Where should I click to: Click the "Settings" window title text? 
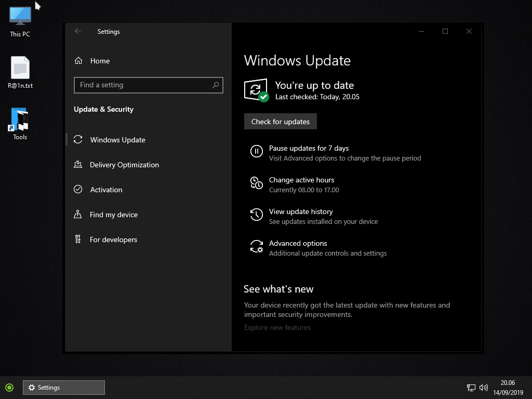(x=109, y=32)
